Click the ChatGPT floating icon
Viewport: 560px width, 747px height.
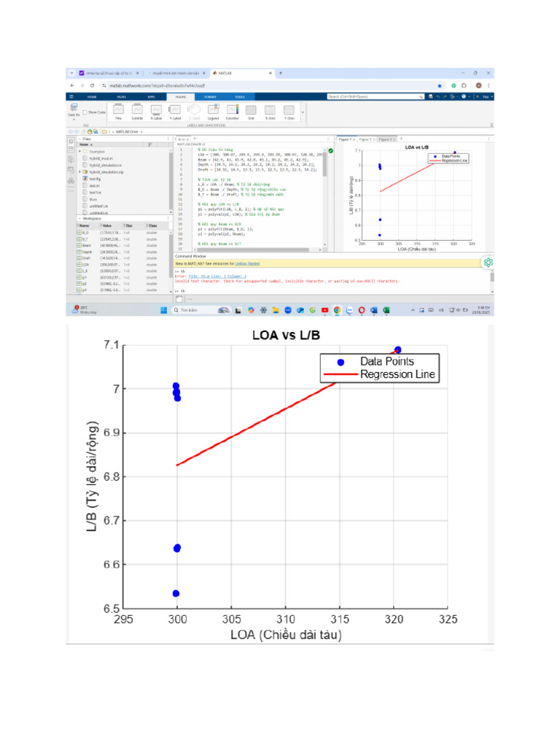[x=488, y=263]
